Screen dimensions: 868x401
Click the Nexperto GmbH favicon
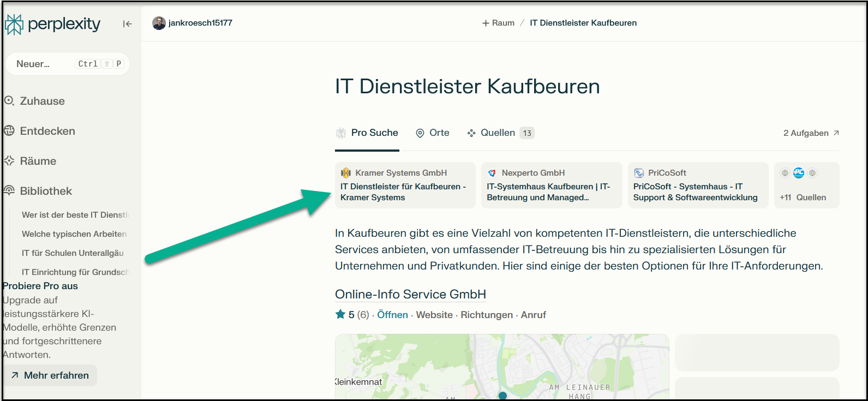click(492, 173)
